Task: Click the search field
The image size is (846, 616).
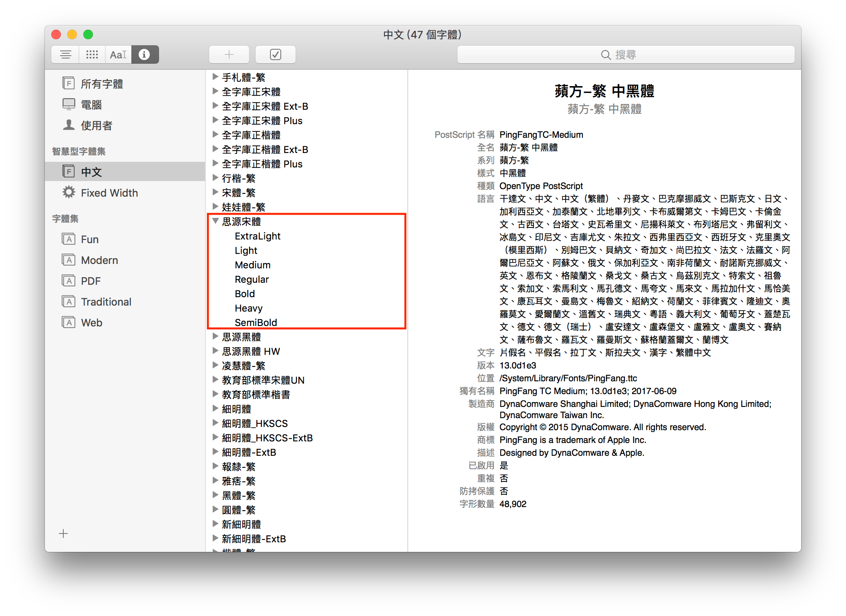Action: point(626,54)
